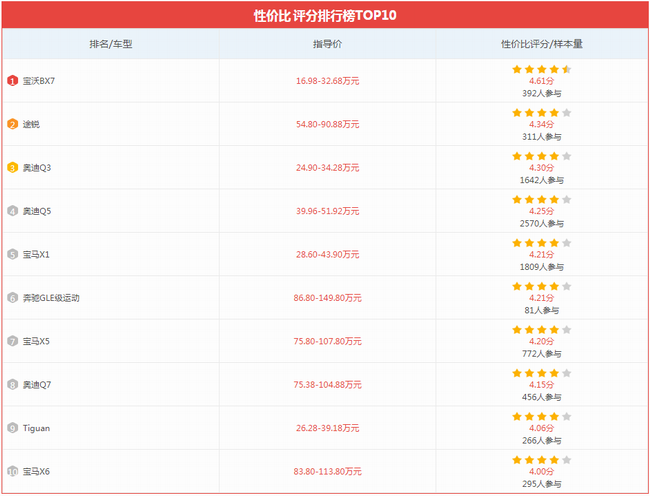The width and height of the screenshot is (650, 496).
Task: Open the 宝马X6 model link
Action: click(36, 472)
